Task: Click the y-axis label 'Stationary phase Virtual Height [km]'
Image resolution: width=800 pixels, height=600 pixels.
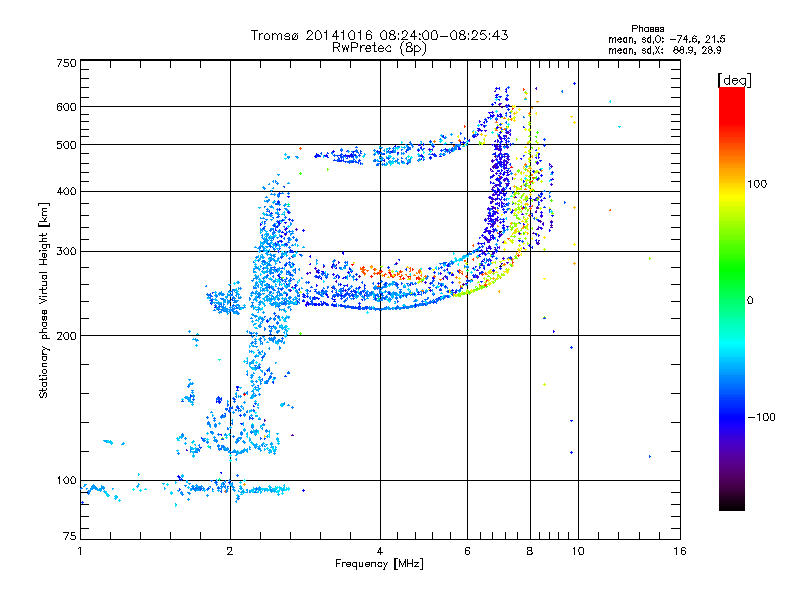Action: click(43, 300)
